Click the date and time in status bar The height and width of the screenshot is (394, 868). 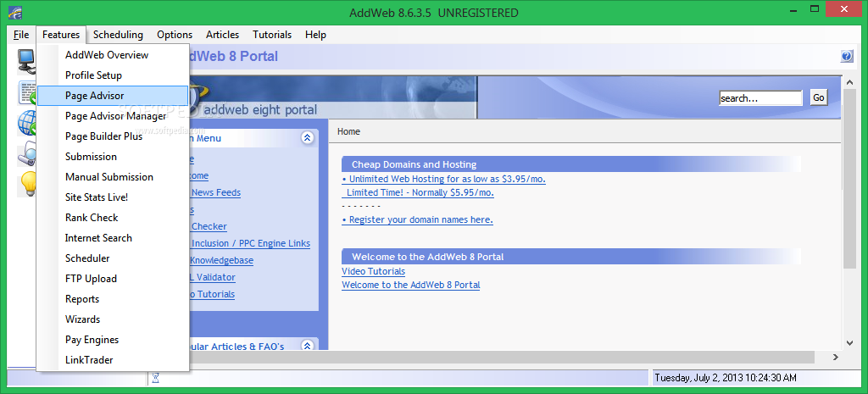(726, 378)
